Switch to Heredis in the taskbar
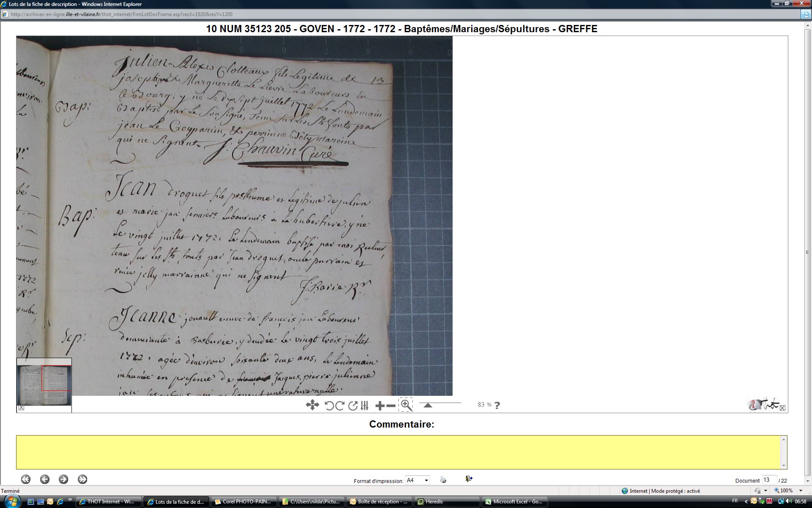Image resolution: width=812 pixels, height=508 pixels. click(x=446, y=502)
